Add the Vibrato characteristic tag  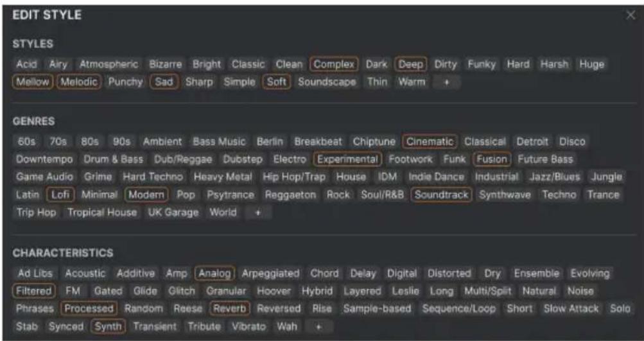[x=248, y=327]
